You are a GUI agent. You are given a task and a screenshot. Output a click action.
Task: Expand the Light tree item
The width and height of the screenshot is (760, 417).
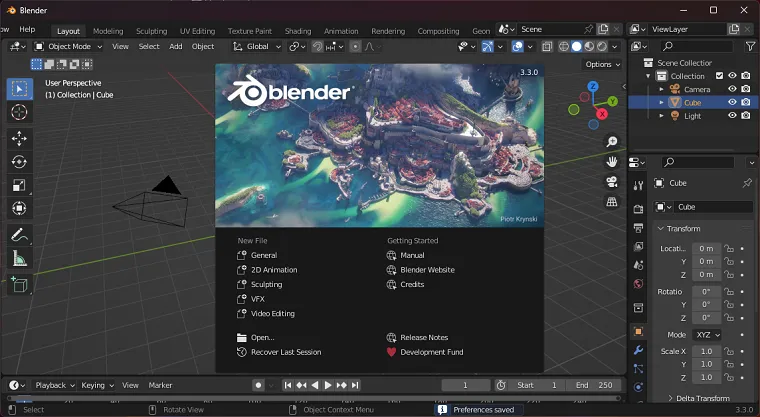[x=661, y=116]
